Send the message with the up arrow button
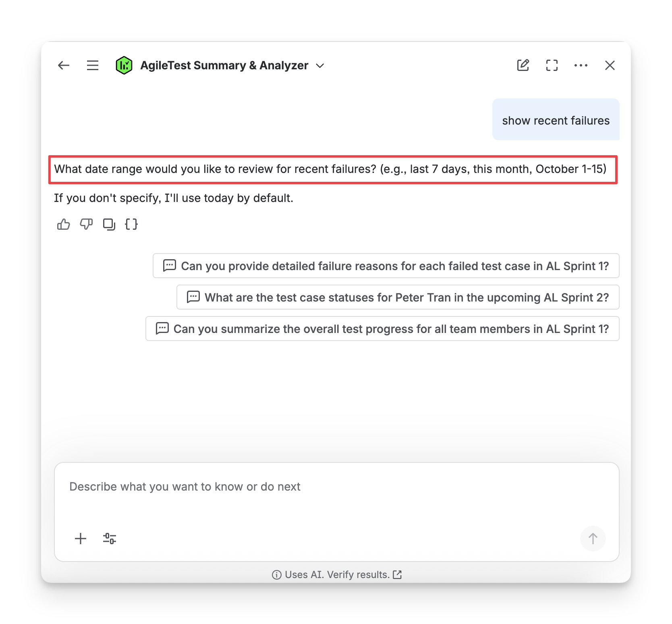The height and width of the screenshot is (624, 672). (593, 539)
